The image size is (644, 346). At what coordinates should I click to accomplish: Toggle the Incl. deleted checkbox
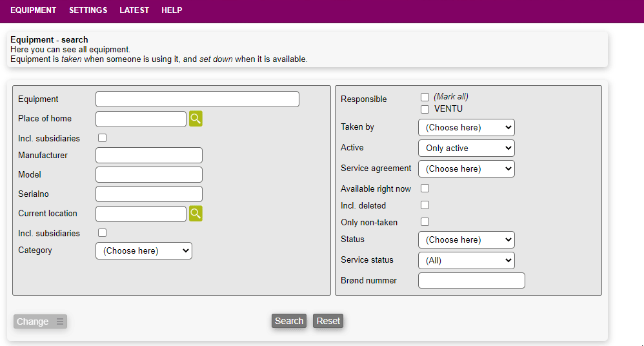click(x=425, y=205)
